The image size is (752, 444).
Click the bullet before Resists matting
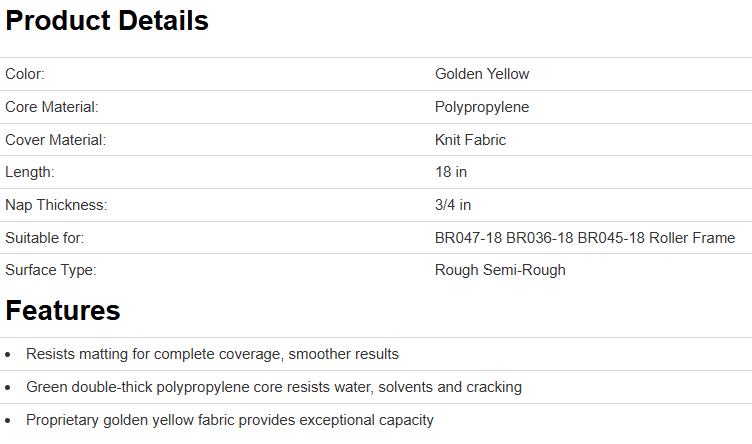tap(9, 355)
